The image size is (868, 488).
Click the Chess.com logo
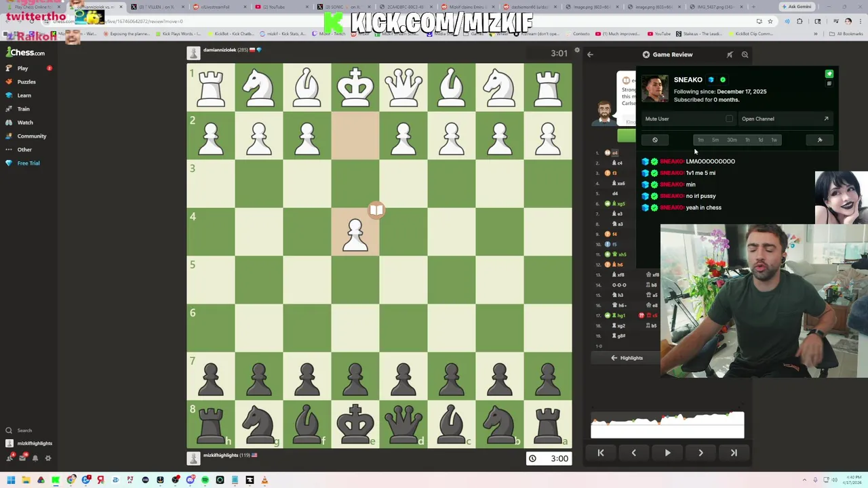coord(25,52)
